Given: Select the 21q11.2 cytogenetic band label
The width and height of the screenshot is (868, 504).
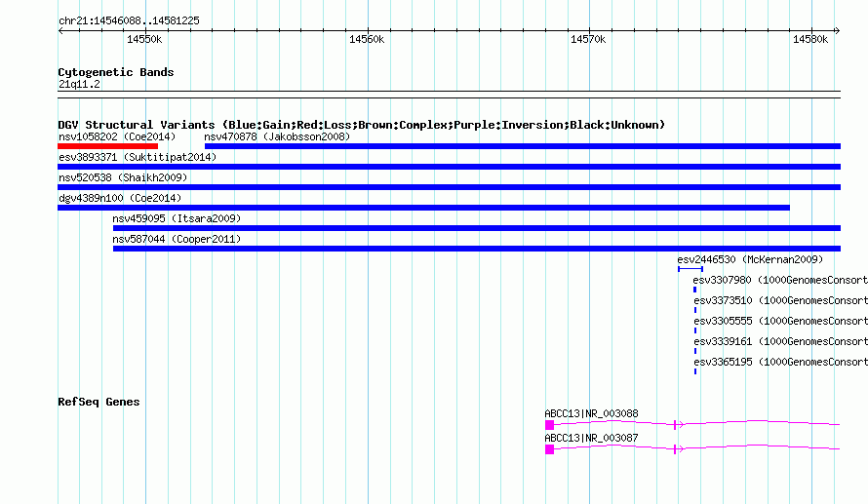Looking at the screenshot, I should pos(79,84).
